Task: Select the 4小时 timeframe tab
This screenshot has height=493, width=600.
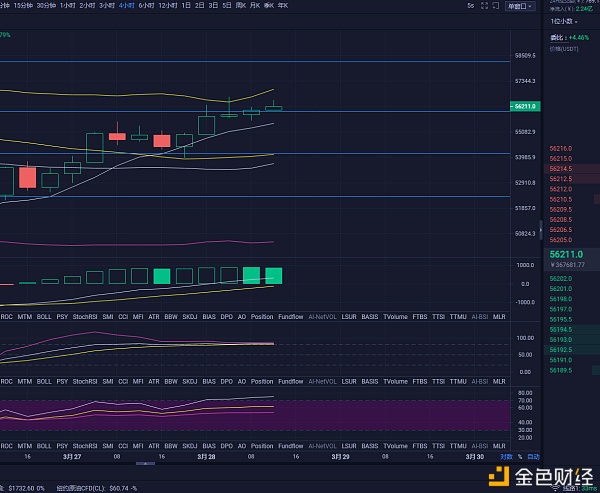Action: pyautogui.click(x=127, y=6)
